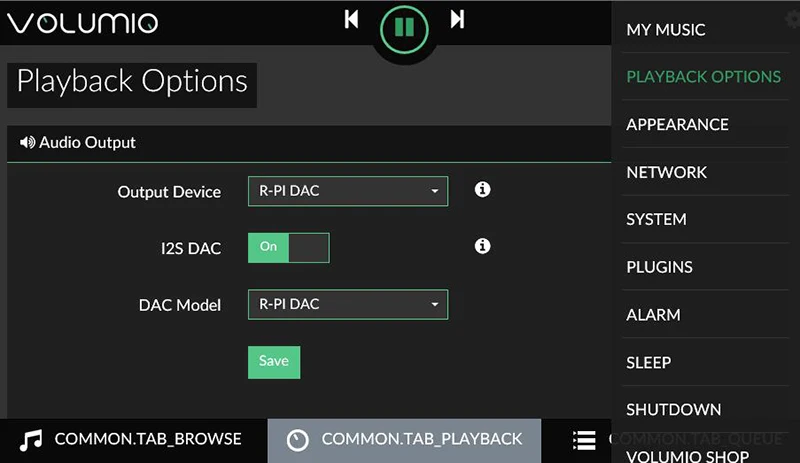Open the Sleep menu entry
Viewport: 800px width, 463px height.
(x=648, y=362)
